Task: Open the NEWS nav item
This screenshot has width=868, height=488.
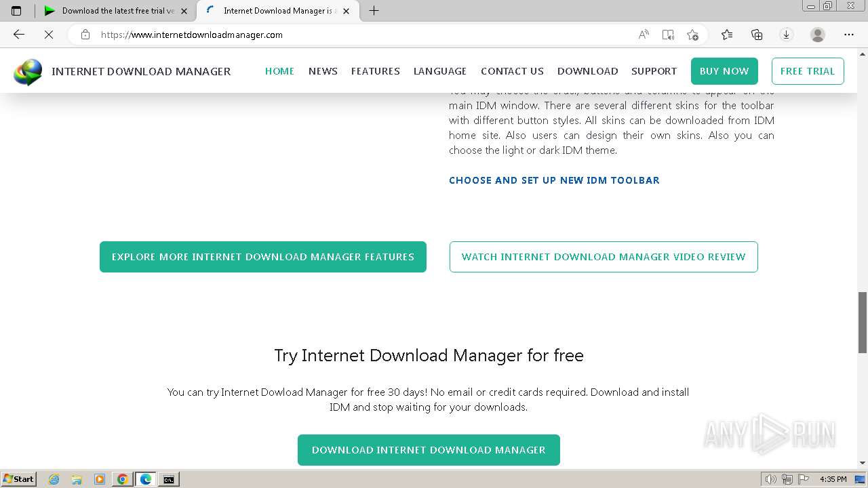Action: click(323, 71)
